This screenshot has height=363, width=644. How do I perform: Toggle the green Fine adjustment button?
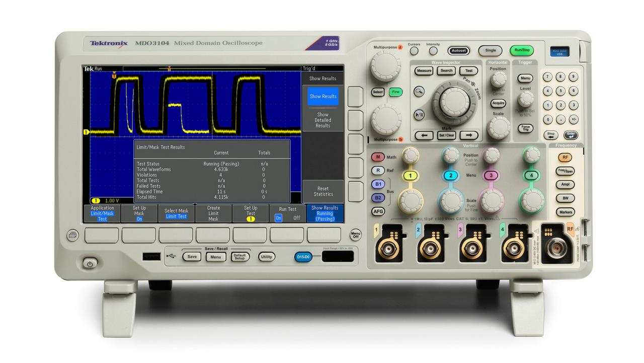pyautogui.click(x=395, y=92)
